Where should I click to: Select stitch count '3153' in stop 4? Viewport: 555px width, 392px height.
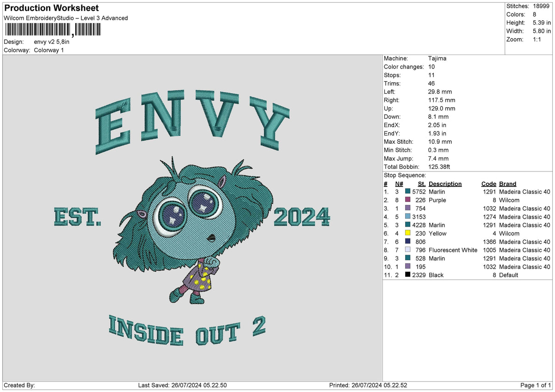(x=419, y=217)
